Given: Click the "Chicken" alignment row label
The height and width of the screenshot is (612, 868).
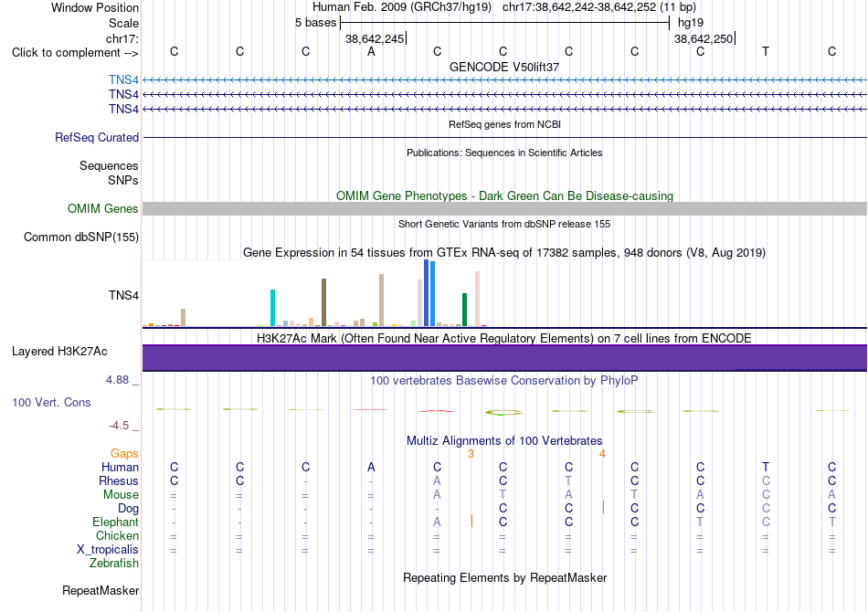Looking at the screenshot, I should 117,535.
